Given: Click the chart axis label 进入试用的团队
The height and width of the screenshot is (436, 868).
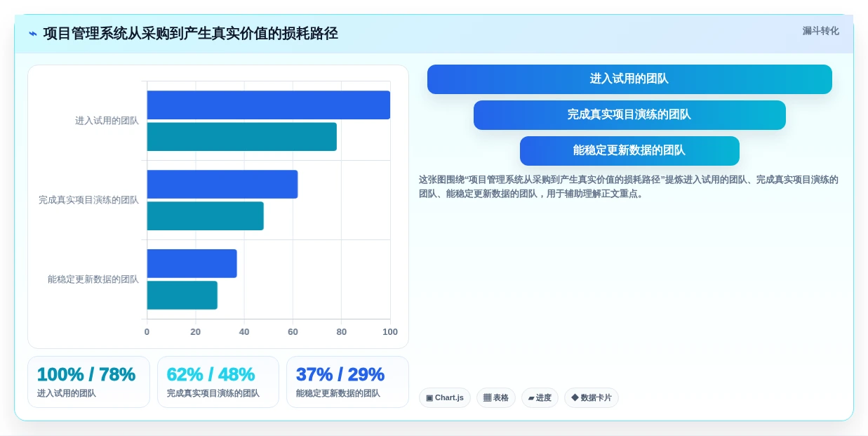Looking at the screenshot, I should pos(107,121).
